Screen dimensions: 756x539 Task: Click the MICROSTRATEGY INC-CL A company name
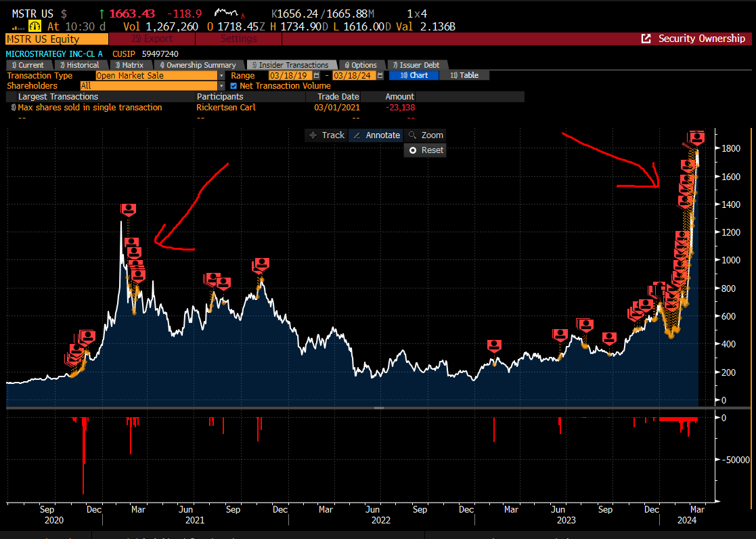pyautogui.click(x=54, y=54)
